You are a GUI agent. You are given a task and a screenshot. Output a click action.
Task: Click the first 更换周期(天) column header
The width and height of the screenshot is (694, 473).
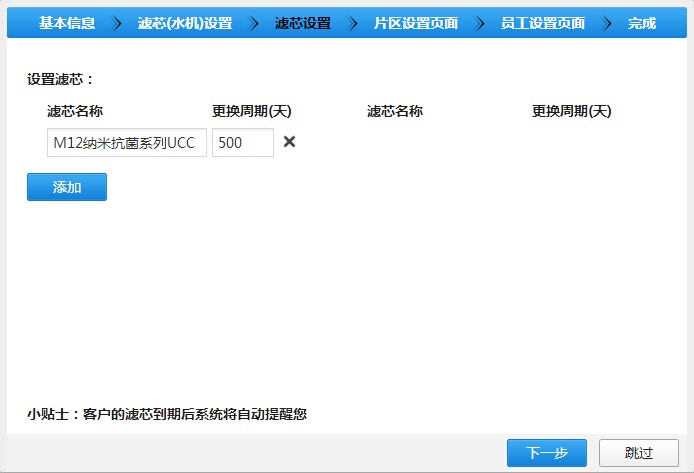[x=251, y=111]
